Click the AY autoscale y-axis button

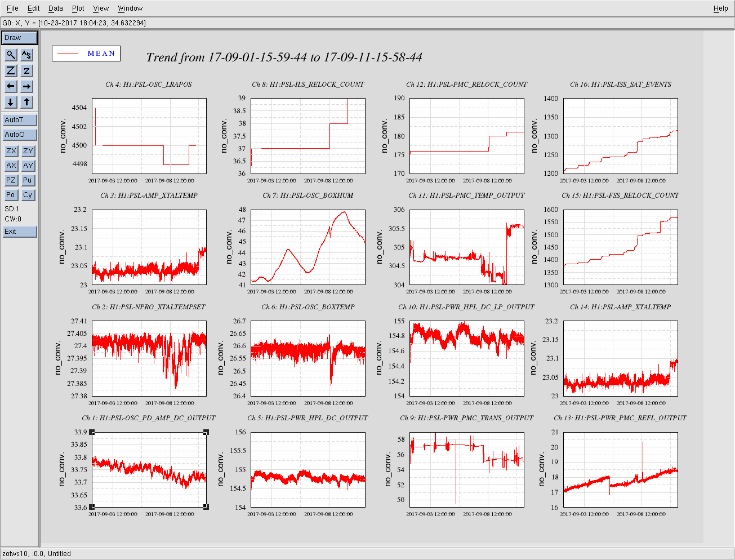click(x=28, y=166)
